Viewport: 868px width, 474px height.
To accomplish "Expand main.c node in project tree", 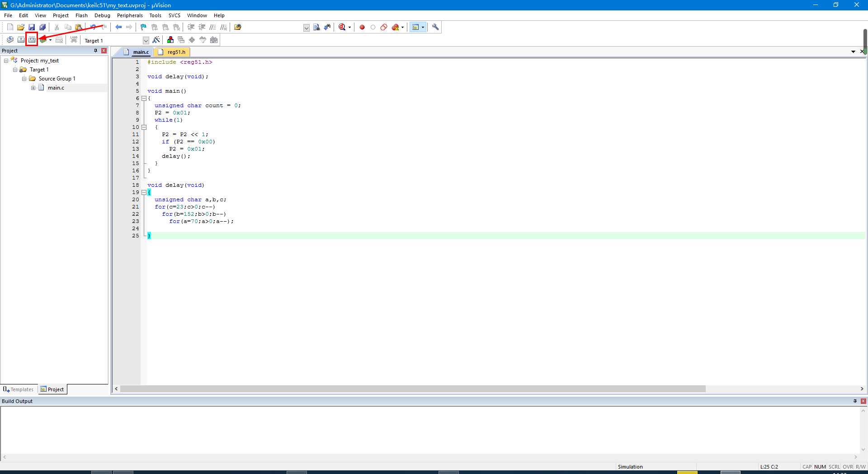I will [x=33, y=88].
